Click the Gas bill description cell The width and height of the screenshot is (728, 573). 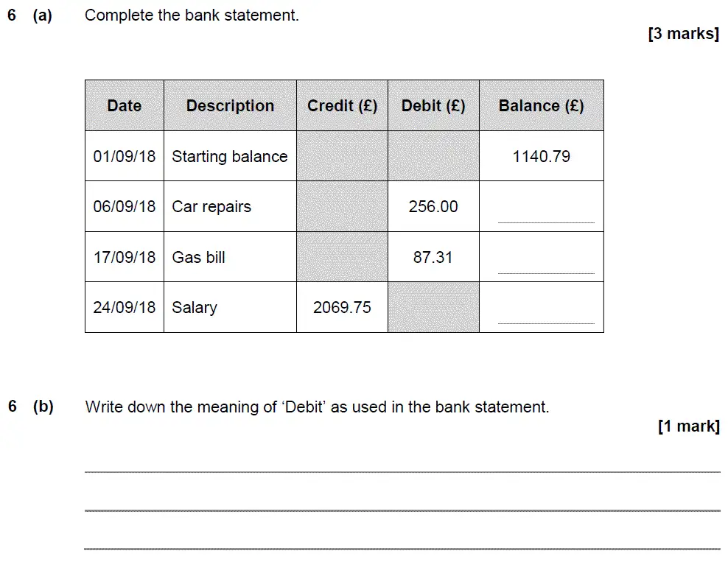point(231,257)
